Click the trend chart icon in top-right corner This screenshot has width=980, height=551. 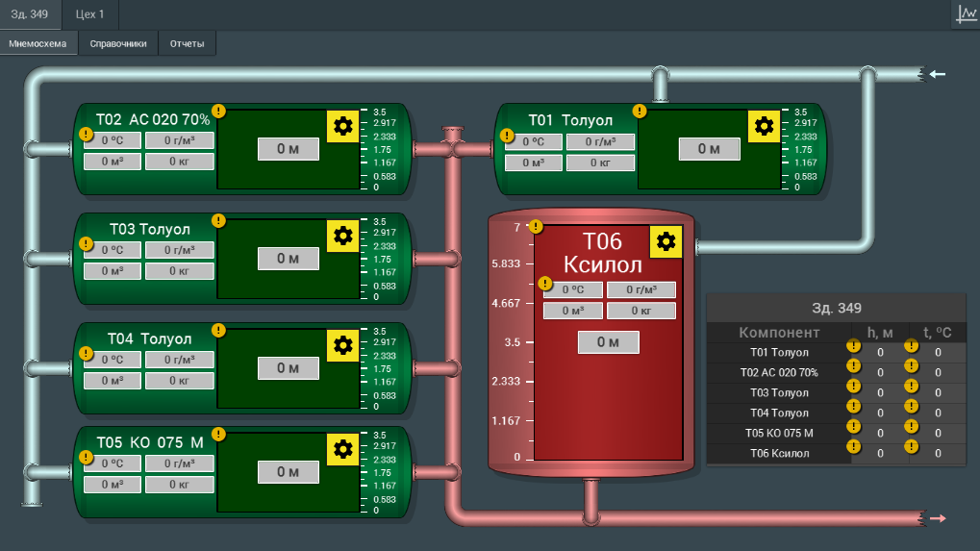[967, 13]
